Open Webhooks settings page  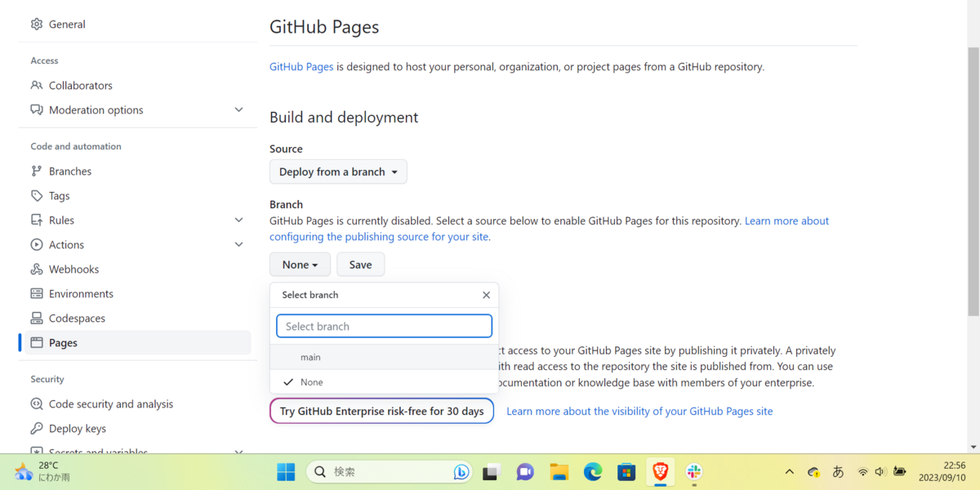coord(73,269)
